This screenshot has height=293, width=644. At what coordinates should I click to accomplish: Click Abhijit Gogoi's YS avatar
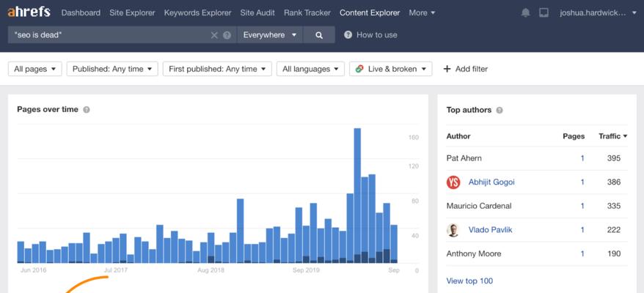tap(453, 182)
